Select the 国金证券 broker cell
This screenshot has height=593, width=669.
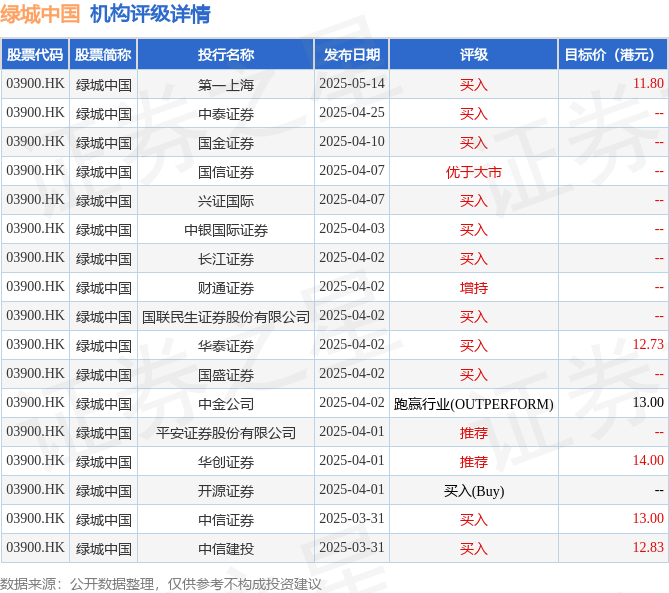(x=226, y=142)
